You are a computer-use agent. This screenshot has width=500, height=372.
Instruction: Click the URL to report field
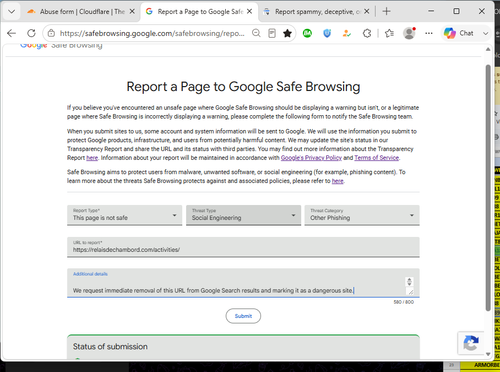click(243, 247)
